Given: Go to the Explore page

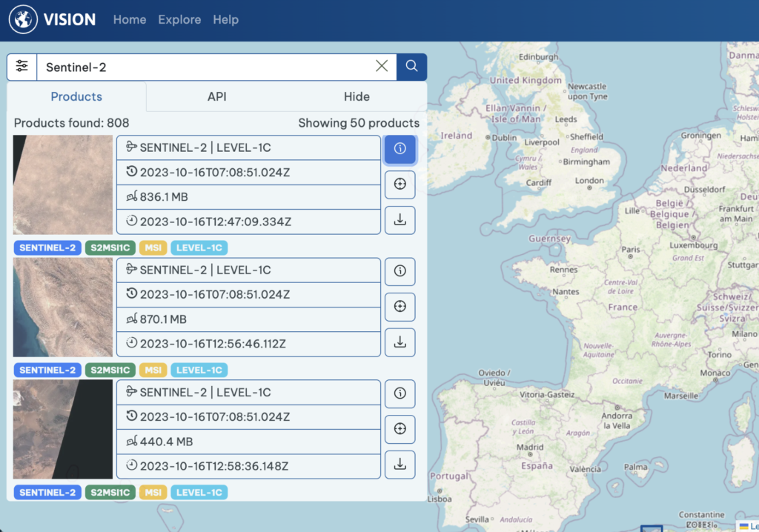Looking at the screenshot, I should (179, 20).
